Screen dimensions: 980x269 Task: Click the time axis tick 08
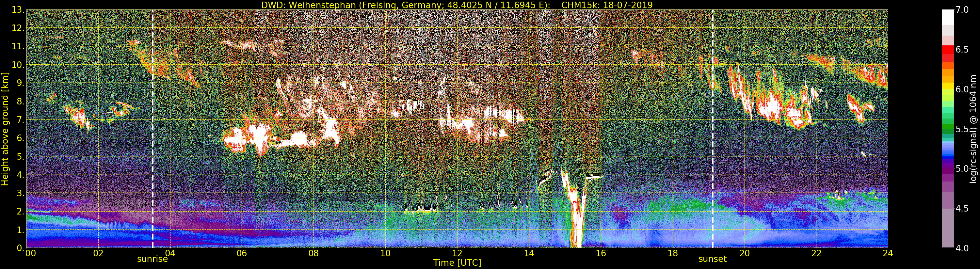313,253
